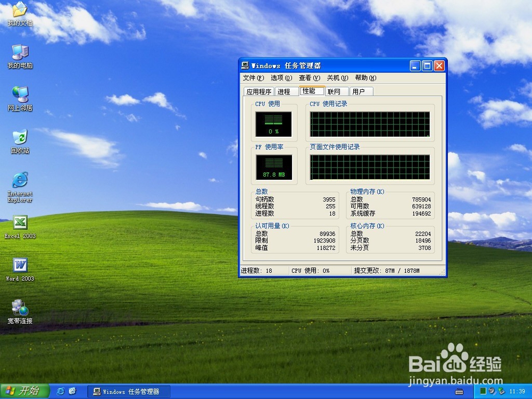Viewport: 532px width, 399px height.
Task: Click the 分页数 value 18496
Action: pyautogui.click(x=423, y=240)
